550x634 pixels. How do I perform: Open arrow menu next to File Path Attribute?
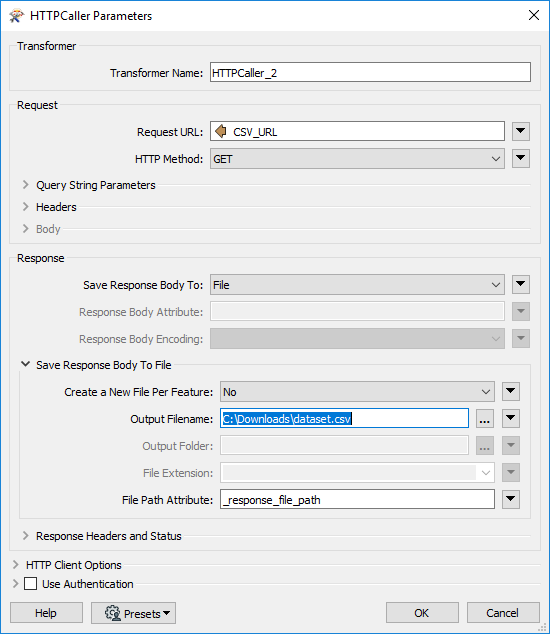511,499
